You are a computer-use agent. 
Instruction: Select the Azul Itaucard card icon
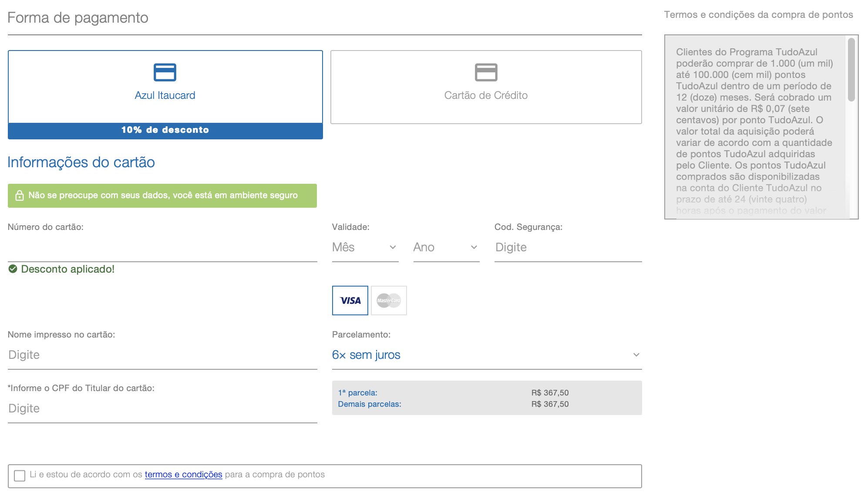click(165, 72)
